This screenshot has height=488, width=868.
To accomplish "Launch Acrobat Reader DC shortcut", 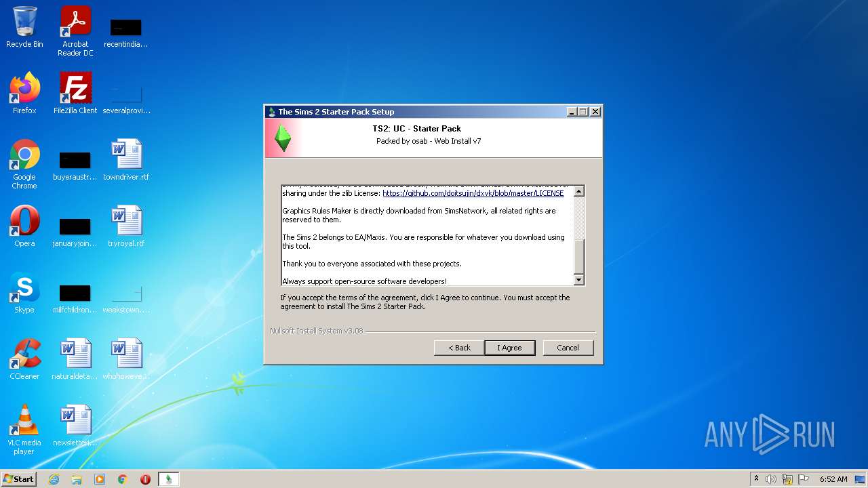I will [x=75, y=31].
